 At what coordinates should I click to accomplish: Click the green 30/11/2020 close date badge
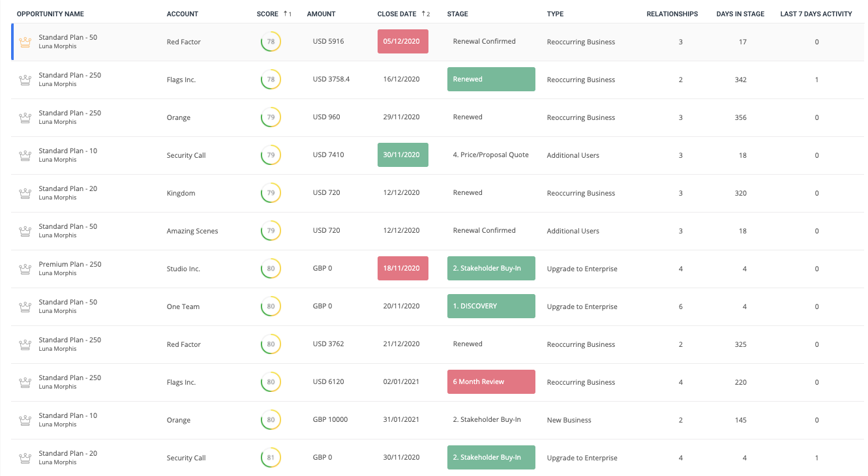coord(402,155)
